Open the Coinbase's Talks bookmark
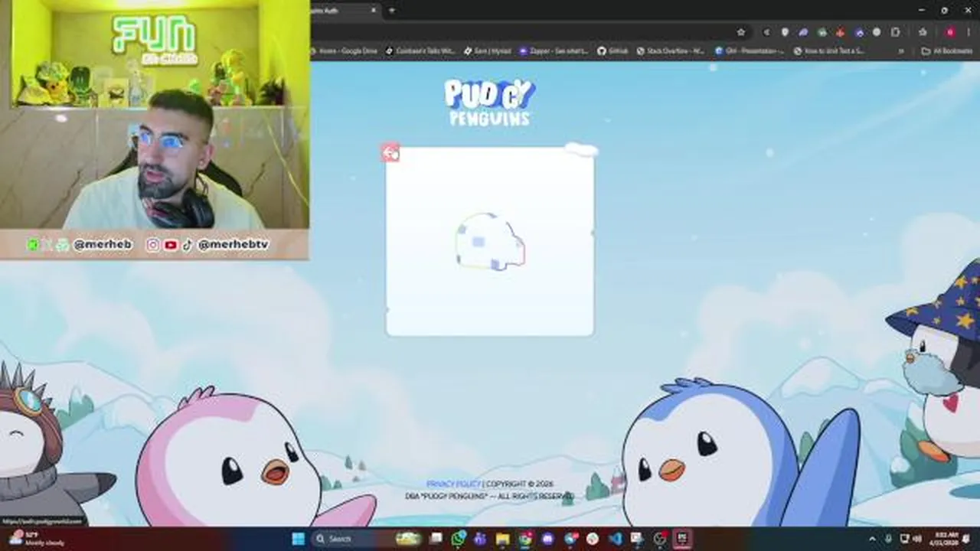This screenshot has width=980, height=551. 420,51
